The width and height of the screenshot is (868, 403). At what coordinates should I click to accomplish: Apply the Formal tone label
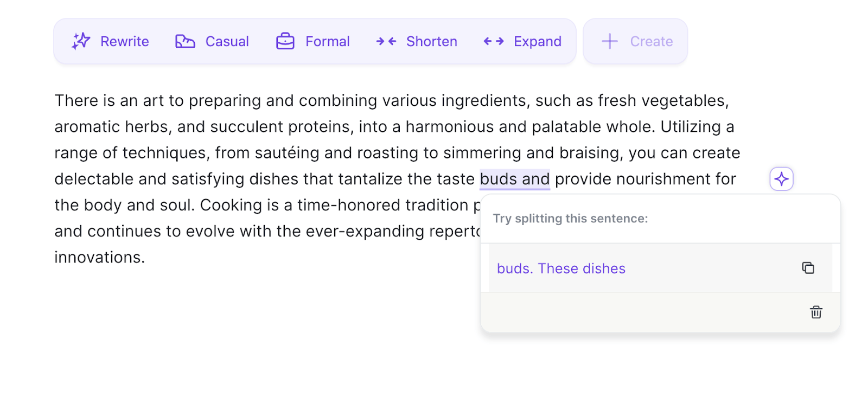coord(328,41)
